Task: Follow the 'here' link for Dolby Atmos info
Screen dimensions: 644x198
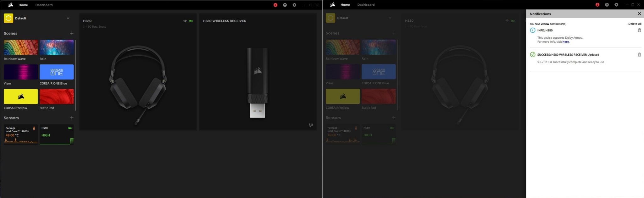Action: click(565, 42)
